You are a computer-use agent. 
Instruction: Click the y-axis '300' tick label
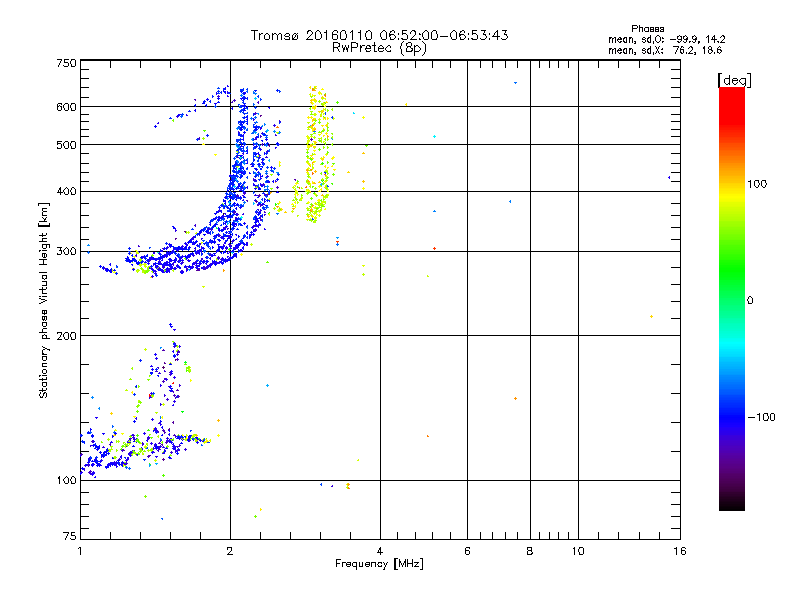coord(66,252)
